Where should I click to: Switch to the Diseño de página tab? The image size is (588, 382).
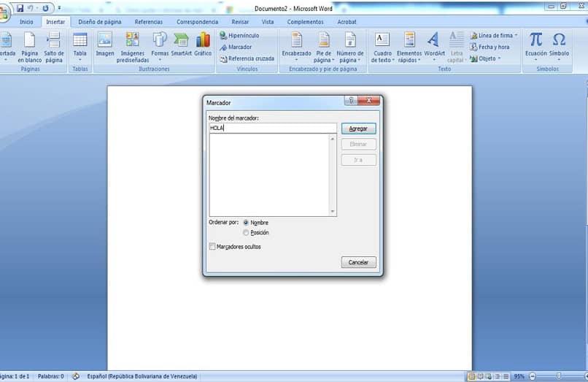point(100,22)
